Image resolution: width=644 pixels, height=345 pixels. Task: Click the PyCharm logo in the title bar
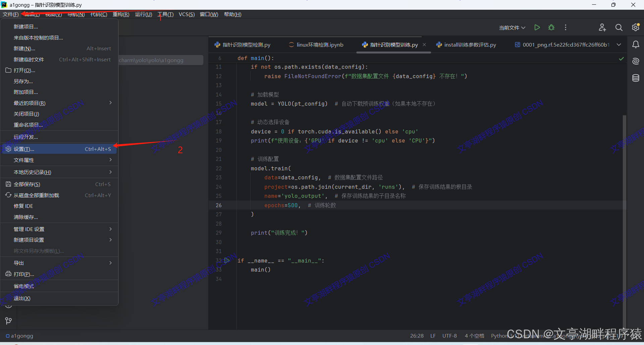pos(4,5)
